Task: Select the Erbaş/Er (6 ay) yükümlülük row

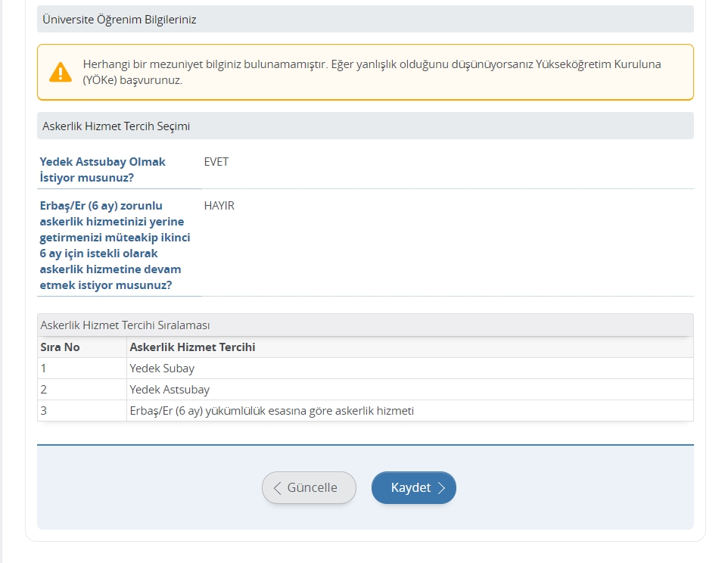Action: pyautogui.click(x=366, y=411)
